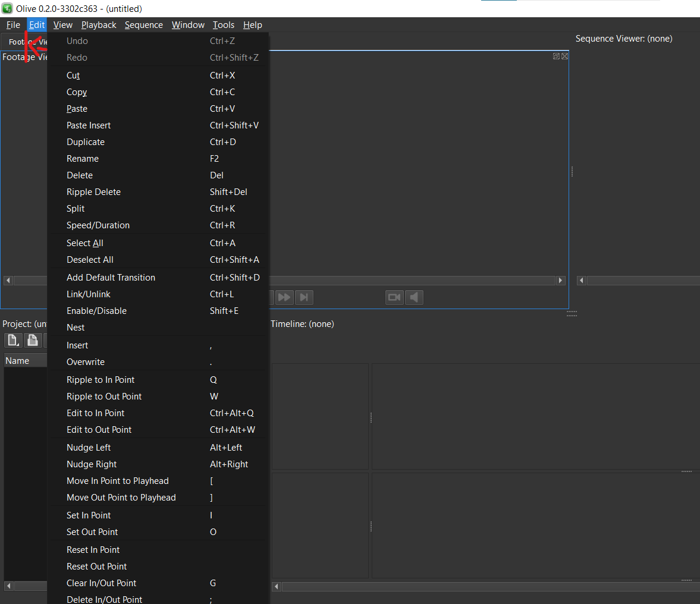Open the Tools menu
Image resolution: width=700 pixels, height=604 pixels.
(224, 25)
